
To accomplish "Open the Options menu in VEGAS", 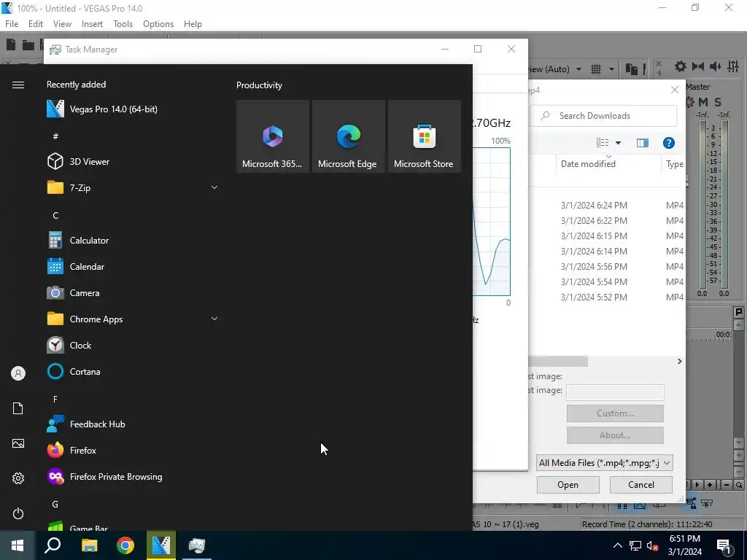I will 158,24.
